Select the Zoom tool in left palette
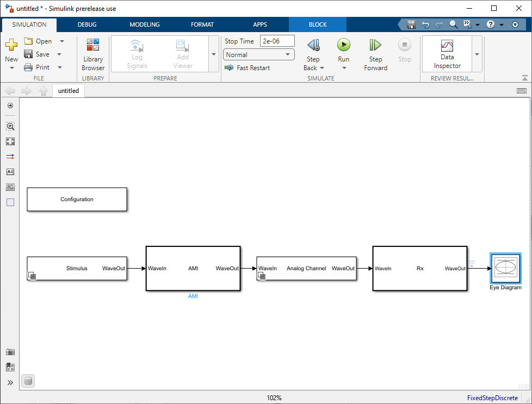 (x=10, y=127)
